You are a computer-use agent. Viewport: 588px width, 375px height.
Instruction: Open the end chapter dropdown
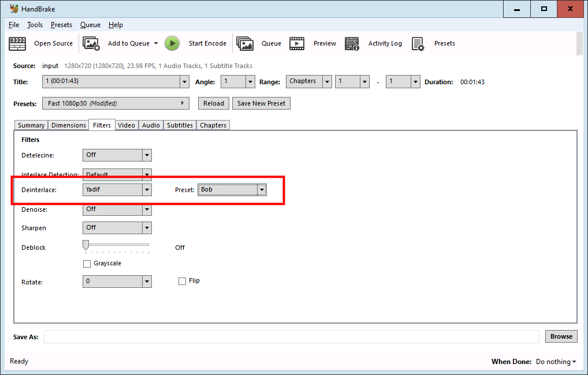pyautogui.click(x=403, y=82)
